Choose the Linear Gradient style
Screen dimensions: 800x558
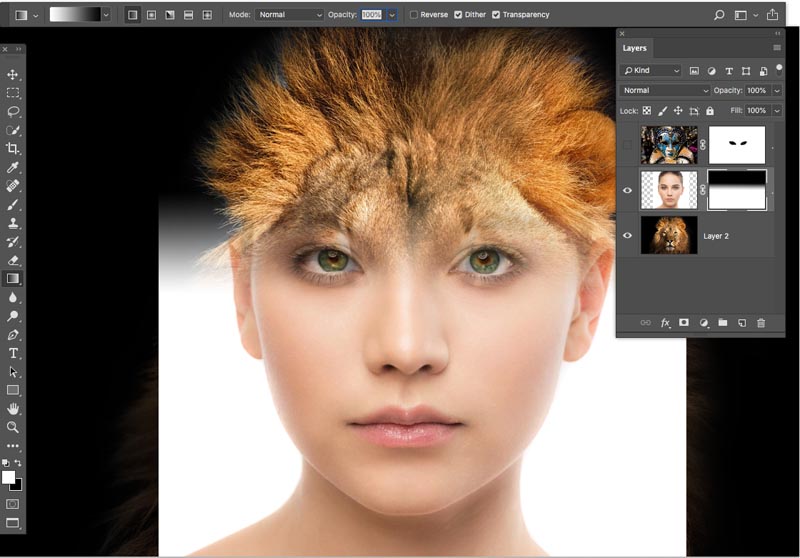[x=133, y=15]
